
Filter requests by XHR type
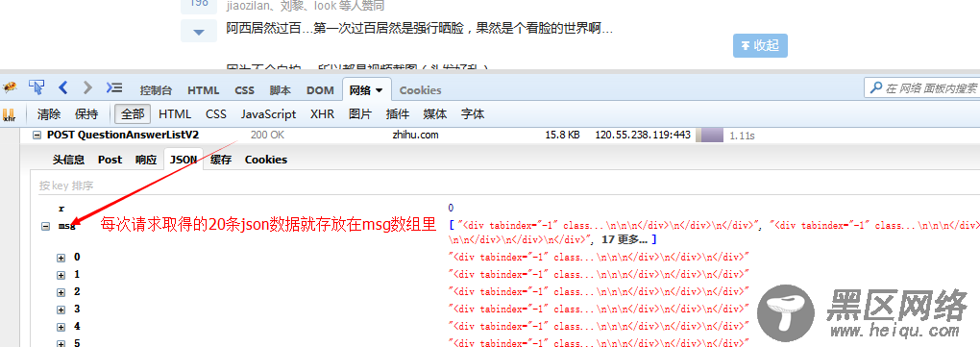(323, 113)
